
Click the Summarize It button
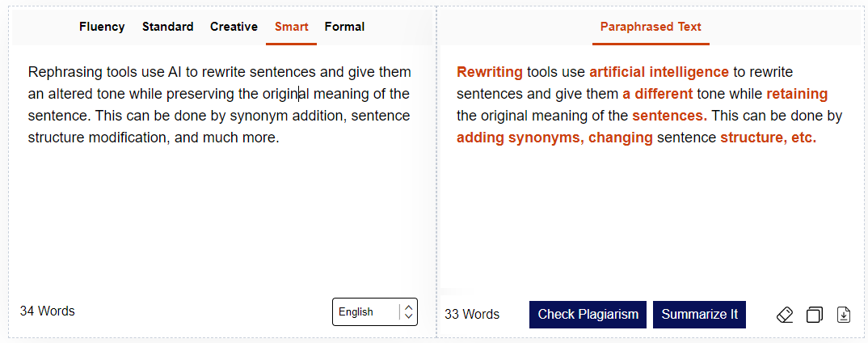coord(699,315)
